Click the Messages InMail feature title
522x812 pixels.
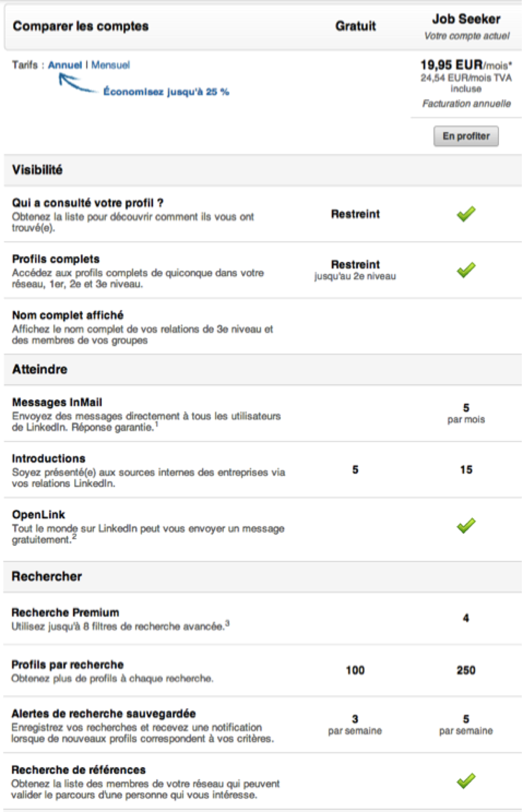[x=57, y=402]
